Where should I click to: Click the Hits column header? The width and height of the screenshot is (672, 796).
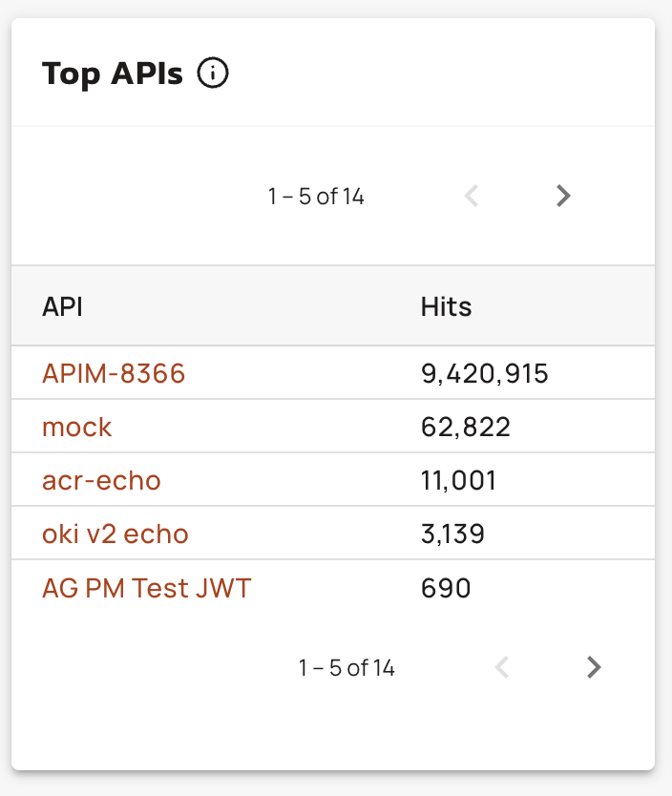coord(446,306)
